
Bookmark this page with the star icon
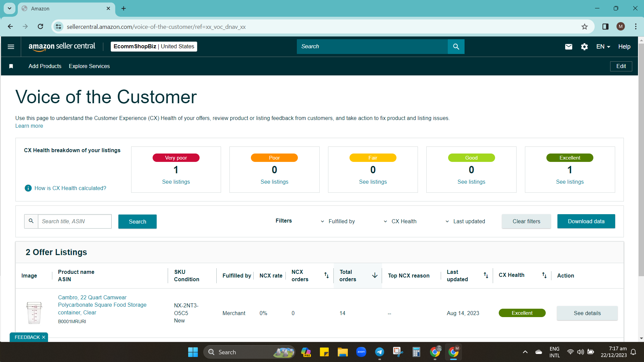point(585,26)
